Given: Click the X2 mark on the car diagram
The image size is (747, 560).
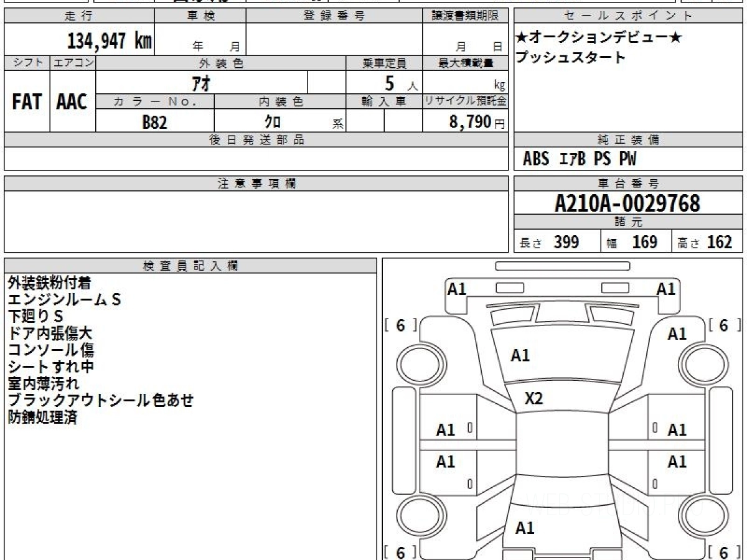Looking at the screenshot, I should [533, 399].
